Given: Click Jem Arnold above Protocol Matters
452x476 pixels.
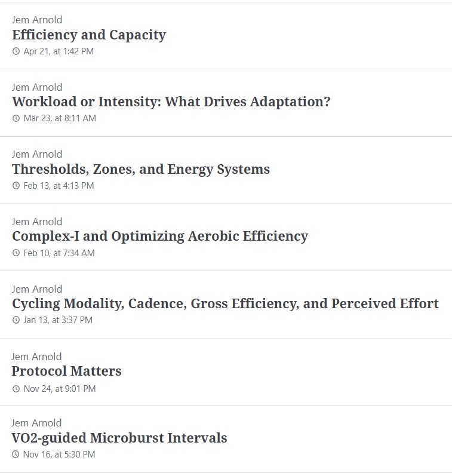Looking at the screenshot, I should 36,357.
